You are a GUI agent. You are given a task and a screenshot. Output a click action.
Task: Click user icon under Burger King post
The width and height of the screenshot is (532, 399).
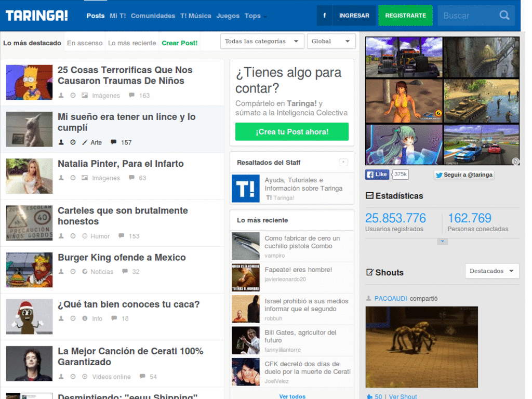pyautogui.click(x=61, y=271)
